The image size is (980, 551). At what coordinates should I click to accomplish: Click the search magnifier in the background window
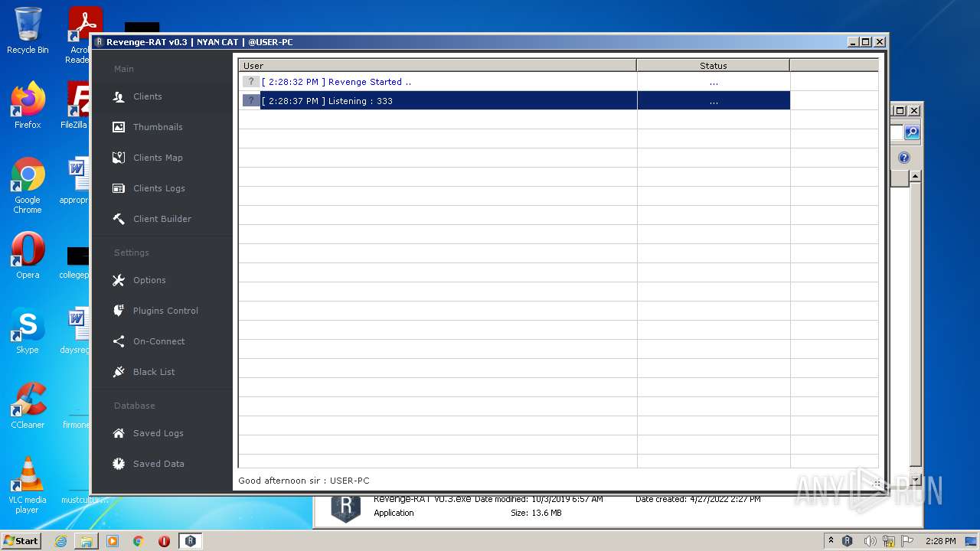[912, 132]
